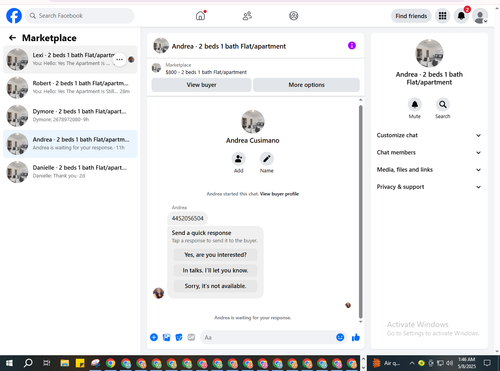Viewport: 500px width, 371px height.
Task: Open Task View on the taskbar
Action: [x=47, y=363]
